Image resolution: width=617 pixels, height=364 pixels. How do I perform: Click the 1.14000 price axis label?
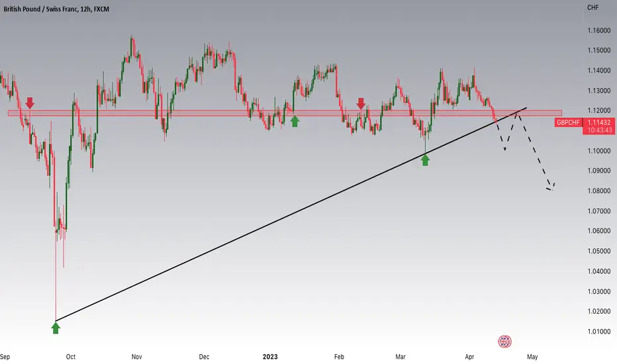pos(599,70)
